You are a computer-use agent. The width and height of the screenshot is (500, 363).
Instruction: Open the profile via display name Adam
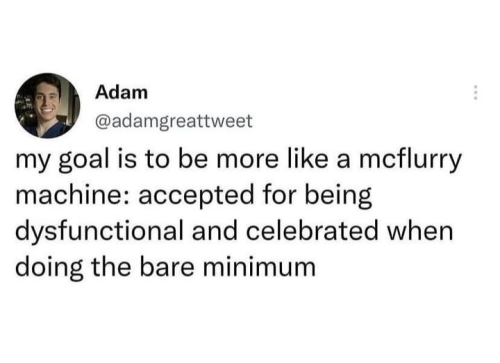(x=121, y=92)
